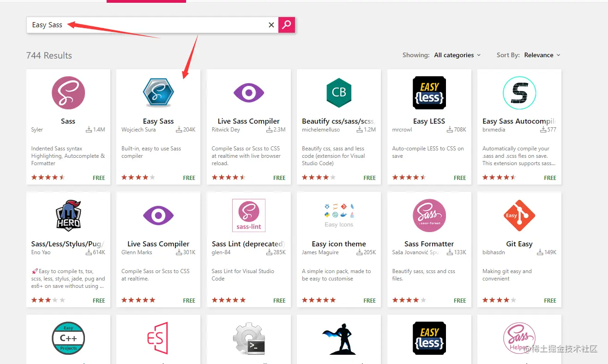Click the Beautify css/sass/scss title
Image resolution: width=608 pixels, height=364 pixels.
[338, 121]
